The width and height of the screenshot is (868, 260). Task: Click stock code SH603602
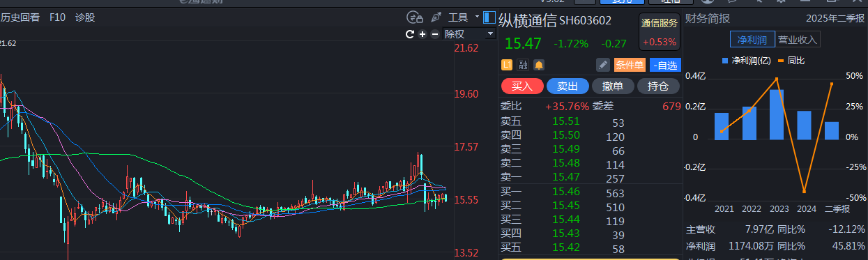click(585, 21)
